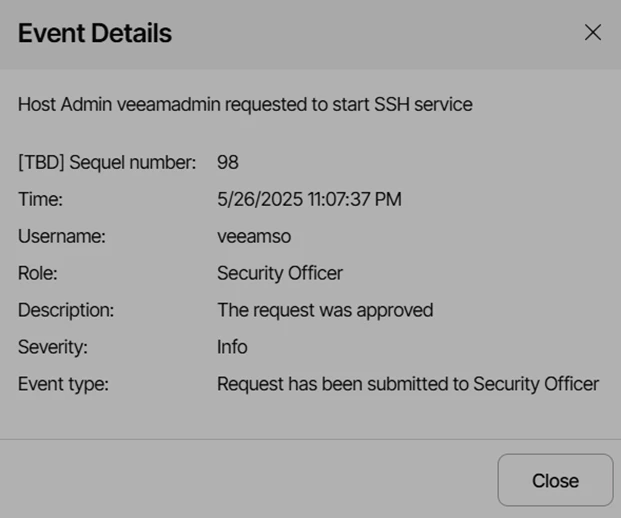Select the Info severity value
The height and width of the screenshot is (518, 621).
[232, 347]
